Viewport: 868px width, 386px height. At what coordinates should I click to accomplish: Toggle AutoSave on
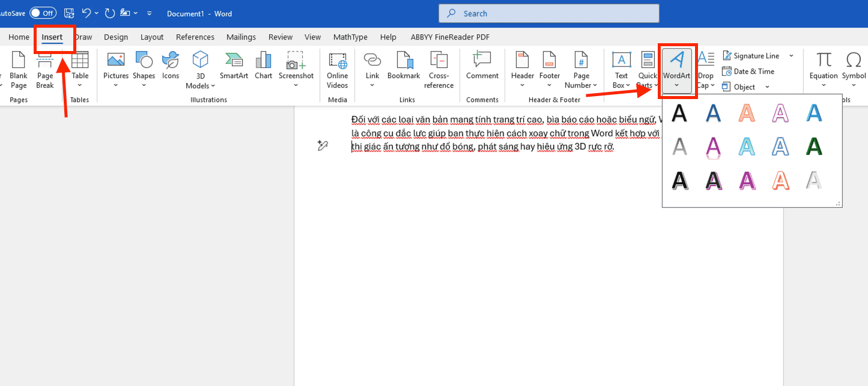(42, 13)
